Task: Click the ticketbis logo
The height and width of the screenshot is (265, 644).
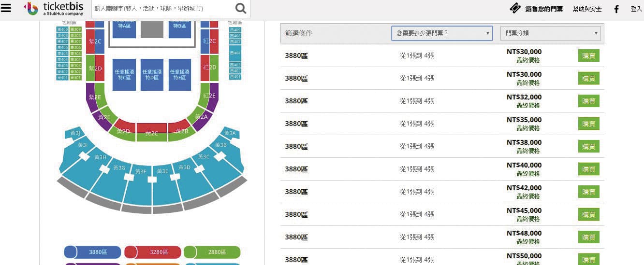Action: (x=54, y=9)
